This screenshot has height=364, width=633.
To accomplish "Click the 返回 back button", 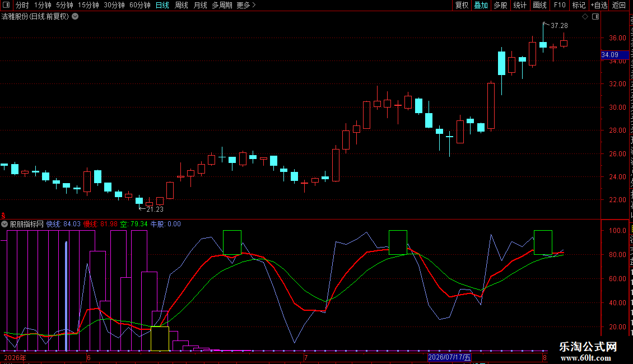I will point(618,5).
